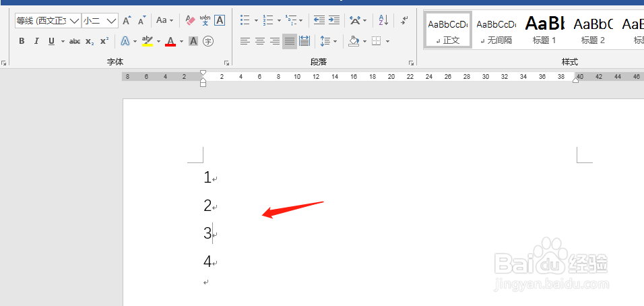Click the Text Effects glowing A icon
This screenshot has width=644, height=306.
pos(125,41)
